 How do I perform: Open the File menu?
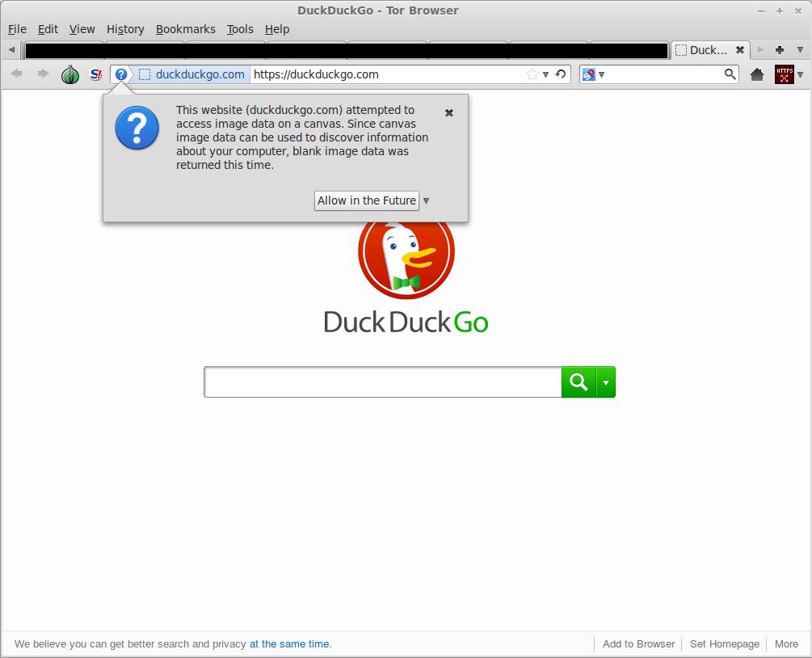(17, 29)
